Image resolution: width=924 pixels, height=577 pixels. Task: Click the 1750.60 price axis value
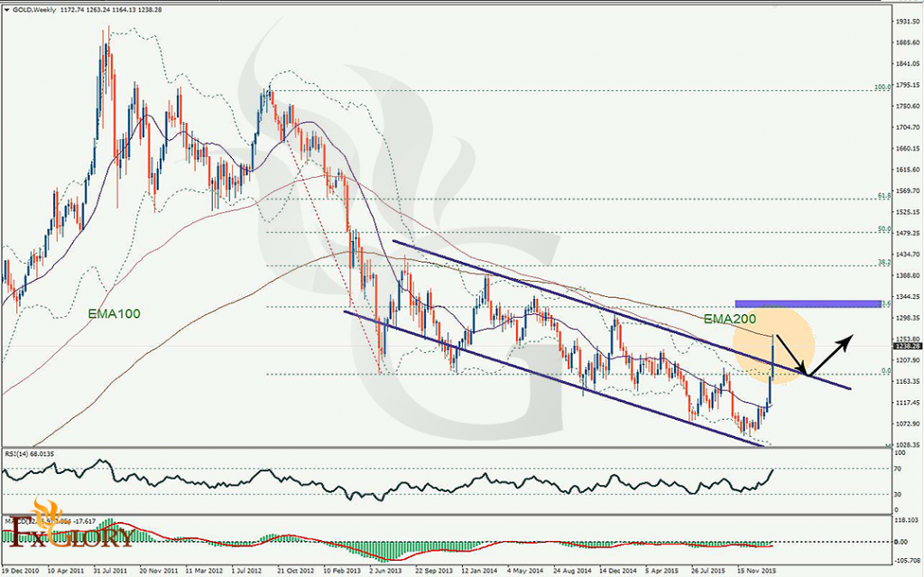908,107
